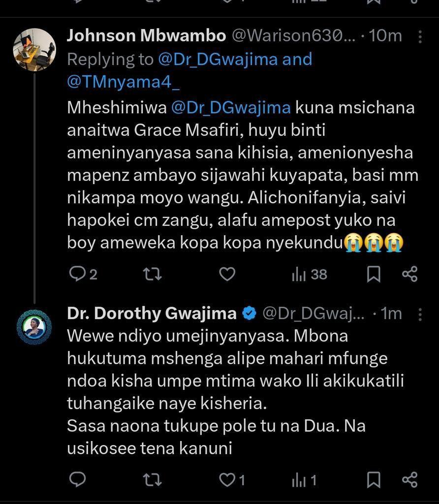Reply to Dr. Dorothy Gwajima's tweet
Screen dimensions: 439x504
(x=77, y=480)
